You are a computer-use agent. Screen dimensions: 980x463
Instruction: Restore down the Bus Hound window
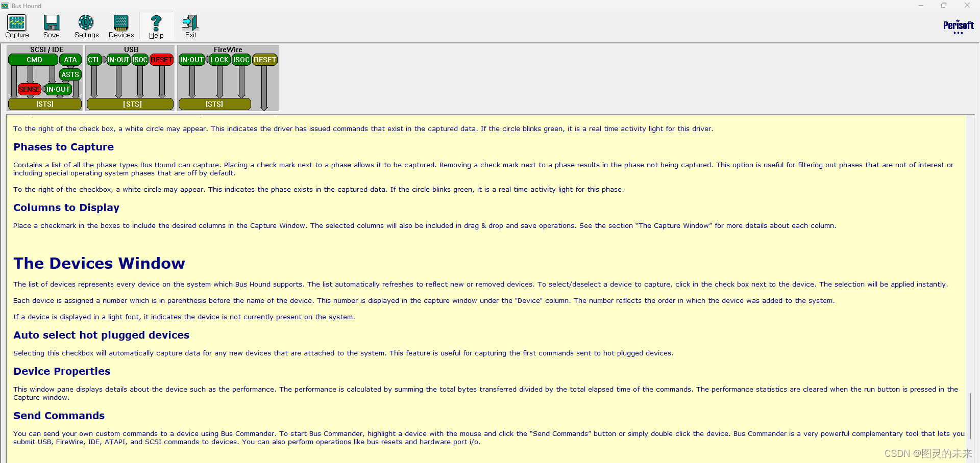coord(944,6)
